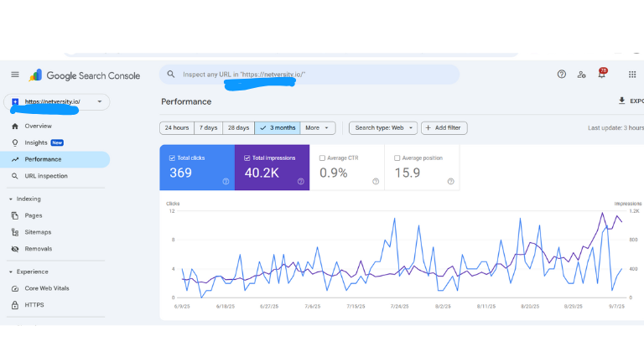Click the Google Search Console logo

[85, 75]
